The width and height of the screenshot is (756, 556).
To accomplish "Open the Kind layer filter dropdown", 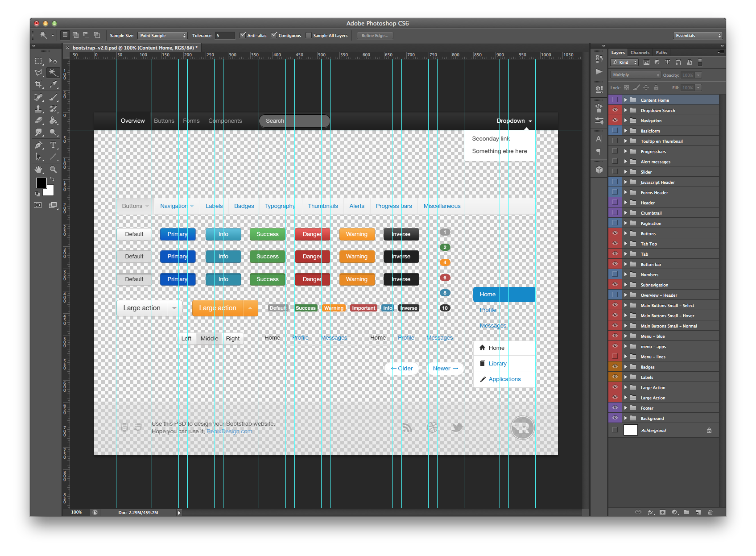I will click(624, 62).
